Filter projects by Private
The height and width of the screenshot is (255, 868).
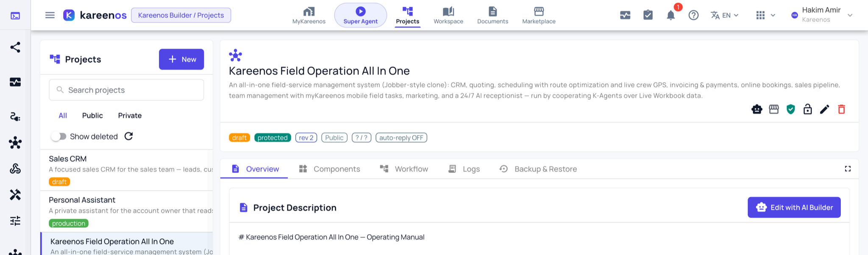130,115
